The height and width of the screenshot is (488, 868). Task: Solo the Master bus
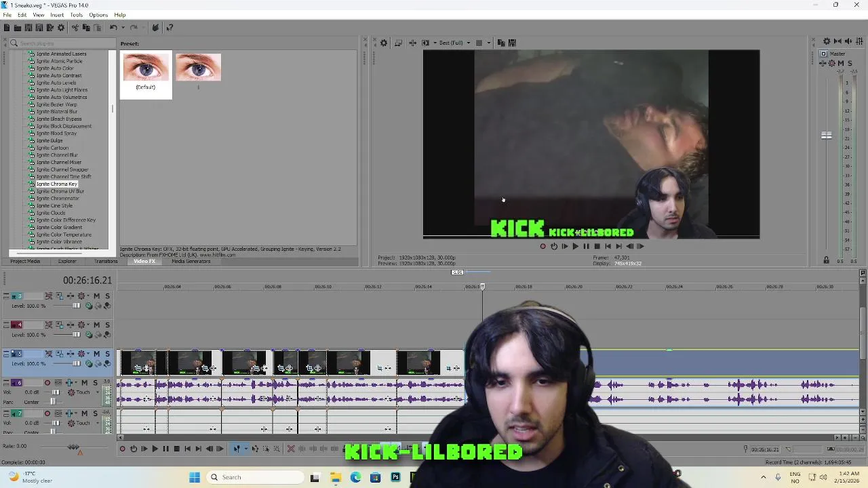click(x=850, y=63)
